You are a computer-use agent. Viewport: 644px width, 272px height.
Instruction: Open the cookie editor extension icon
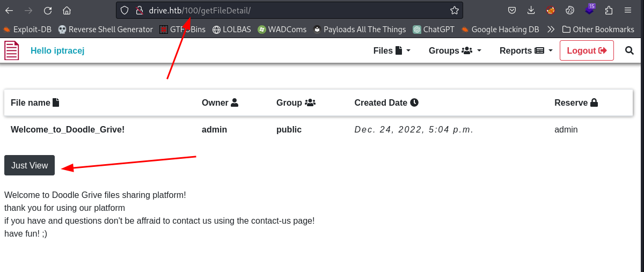570,10
